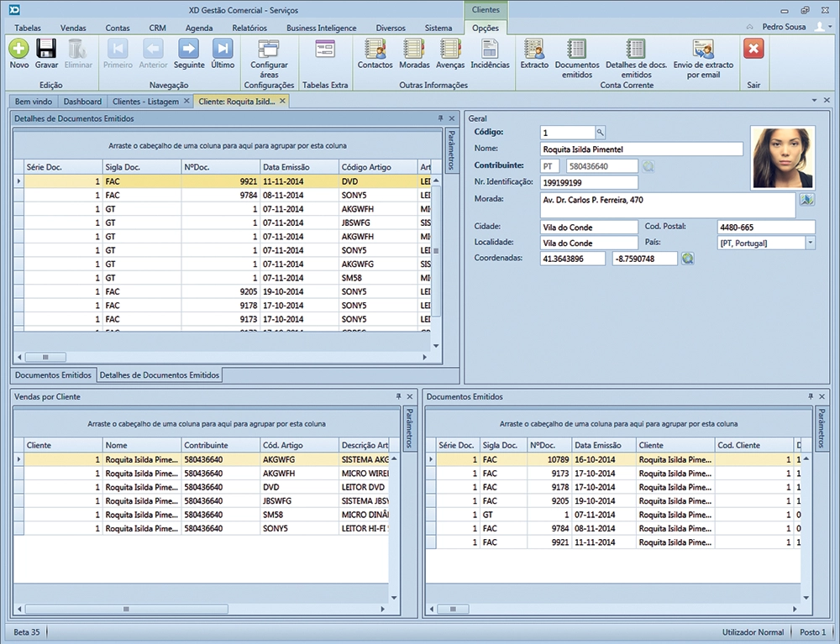Open Contactos from the ribbon
This screenshot has width=840, height=644.
[x=375, y=50]
